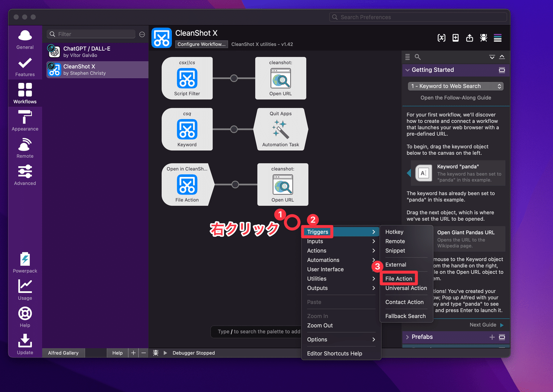Open the Usage statistics section
This screenshot has height=392, width=553.
click(x=25, y=290)
